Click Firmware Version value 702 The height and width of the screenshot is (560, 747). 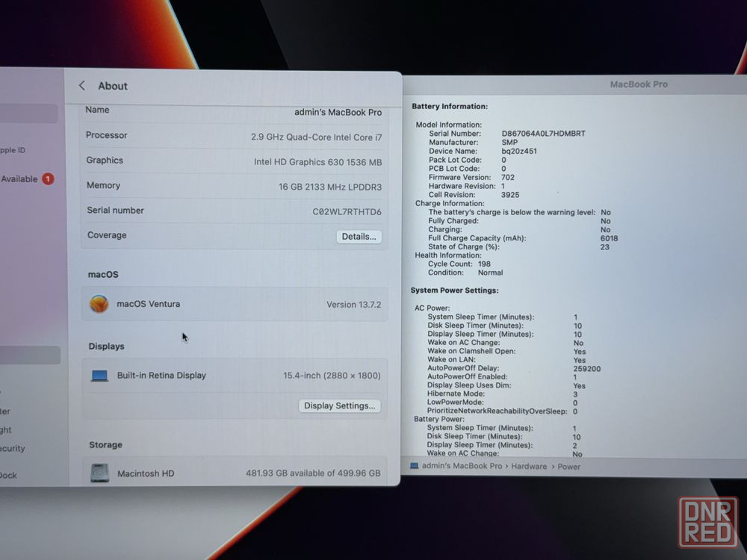click(507, 178)
